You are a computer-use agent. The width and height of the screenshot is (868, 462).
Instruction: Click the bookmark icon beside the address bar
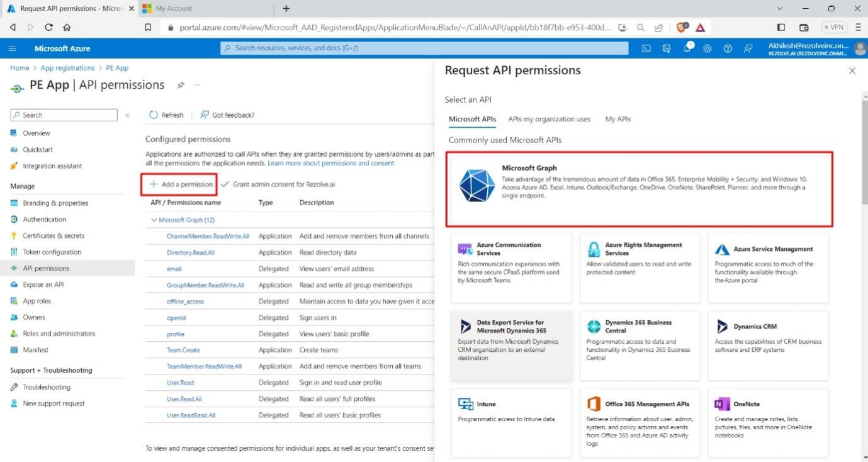click(x=148, y=28)
